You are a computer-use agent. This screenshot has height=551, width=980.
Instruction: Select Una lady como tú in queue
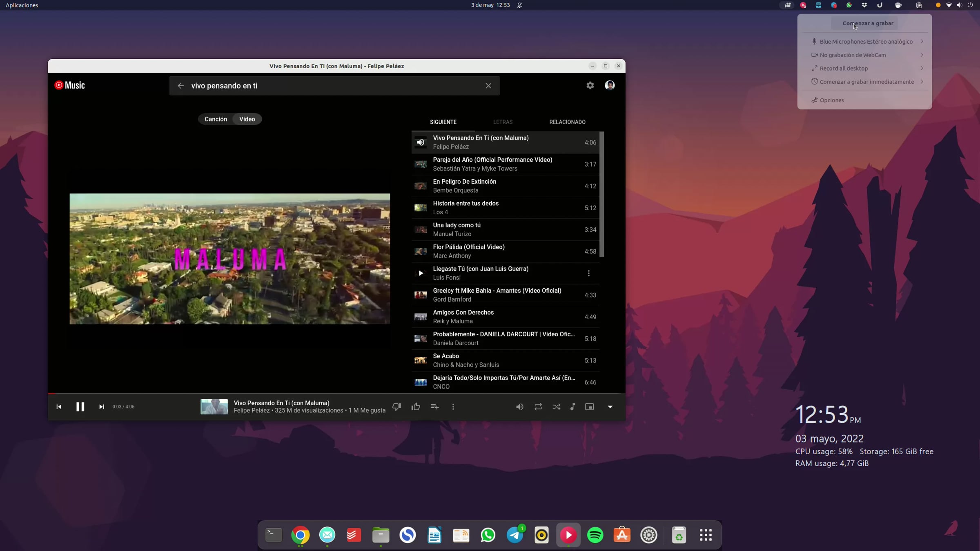click(x=505, y=230)
